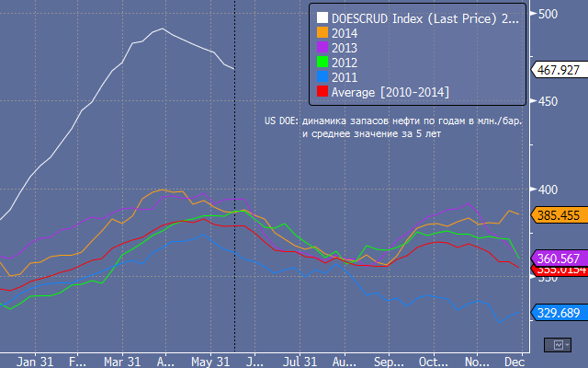Image resolution: width=588 pixels, height=368 pixels.
Task: Toggle the purple 2013 legend swatch
Action: pyautogui.click(x=322, y=47)
